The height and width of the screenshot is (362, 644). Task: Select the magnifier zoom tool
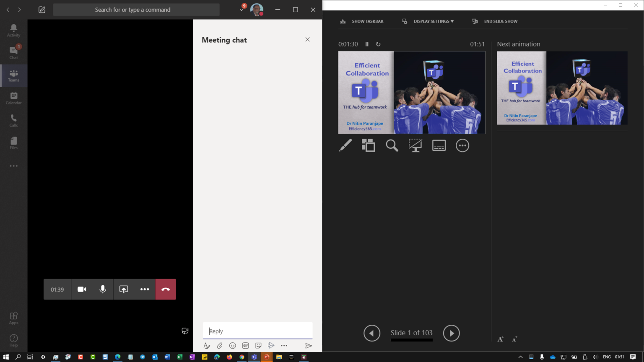point(392,145)
